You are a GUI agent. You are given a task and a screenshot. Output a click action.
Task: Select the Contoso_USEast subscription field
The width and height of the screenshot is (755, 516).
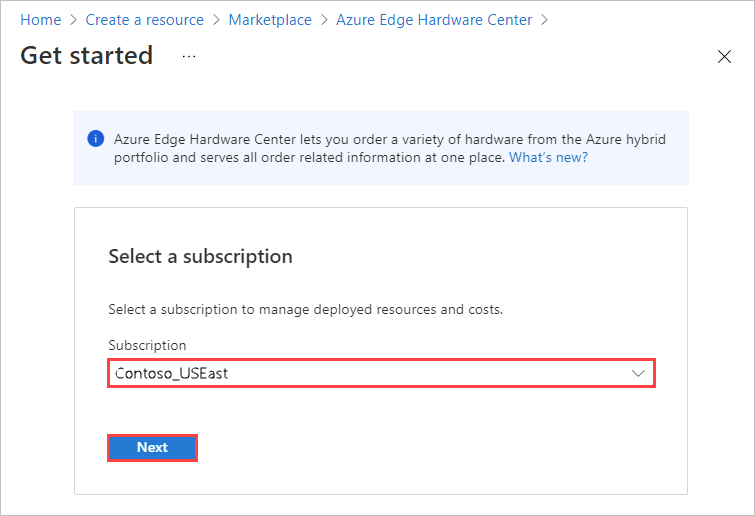(x=370, y=373)
